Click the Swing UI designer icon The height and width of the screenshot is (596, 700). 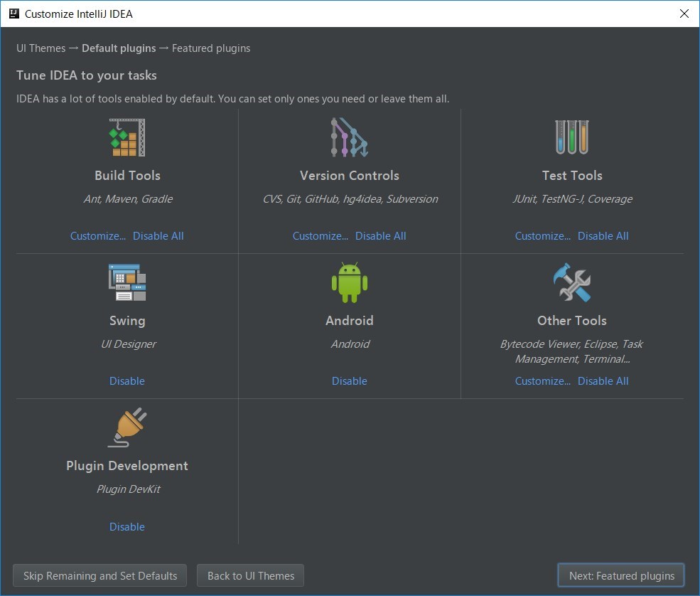click(x=127, y=282)
